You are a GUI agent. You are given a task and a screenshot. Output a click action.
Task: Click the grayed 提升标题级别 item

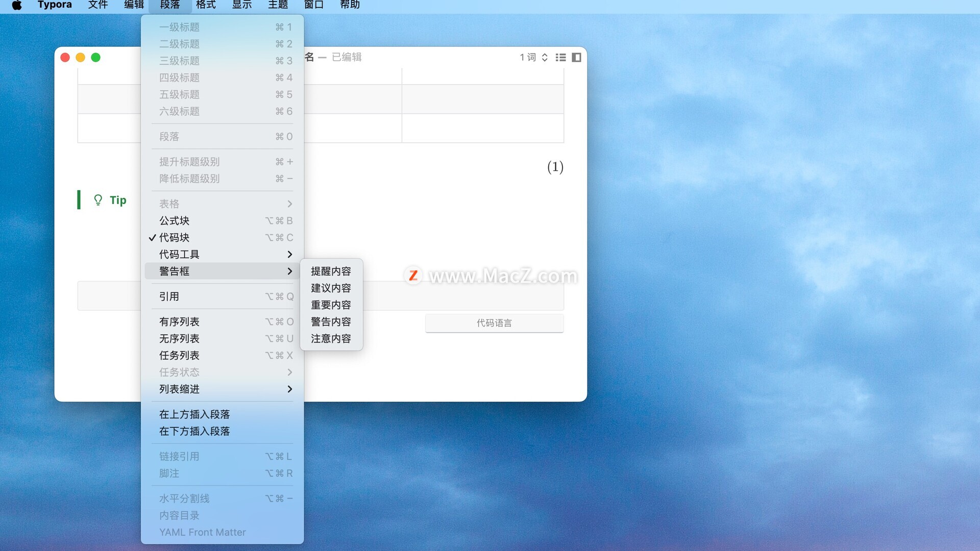click(x=222, y=162)
